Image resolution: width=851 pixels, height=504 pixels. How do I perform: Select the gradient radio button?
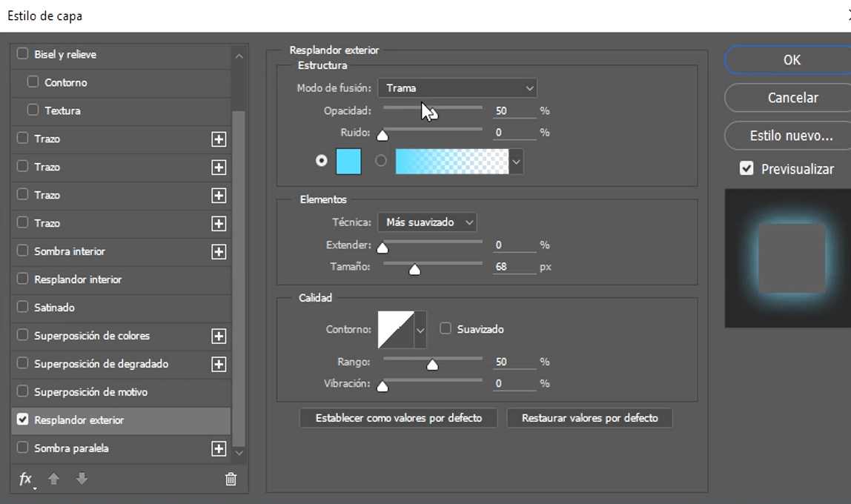tap(381, 161)
